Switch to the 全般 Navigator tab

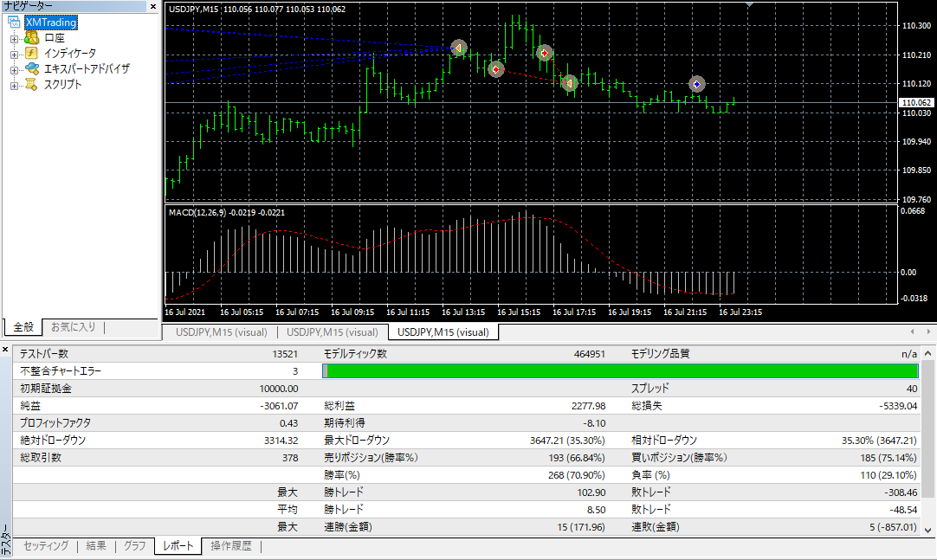[24, 327]
